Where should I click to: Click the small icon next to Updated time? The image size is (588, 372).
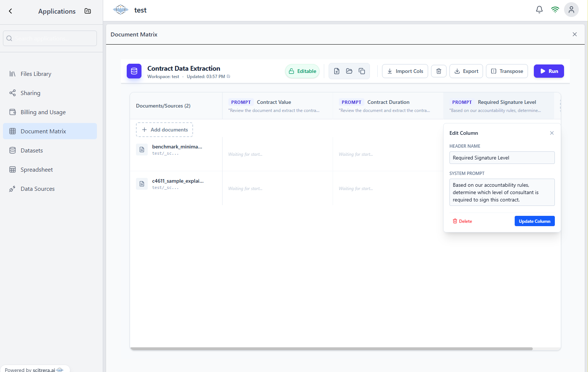point(228,77)
